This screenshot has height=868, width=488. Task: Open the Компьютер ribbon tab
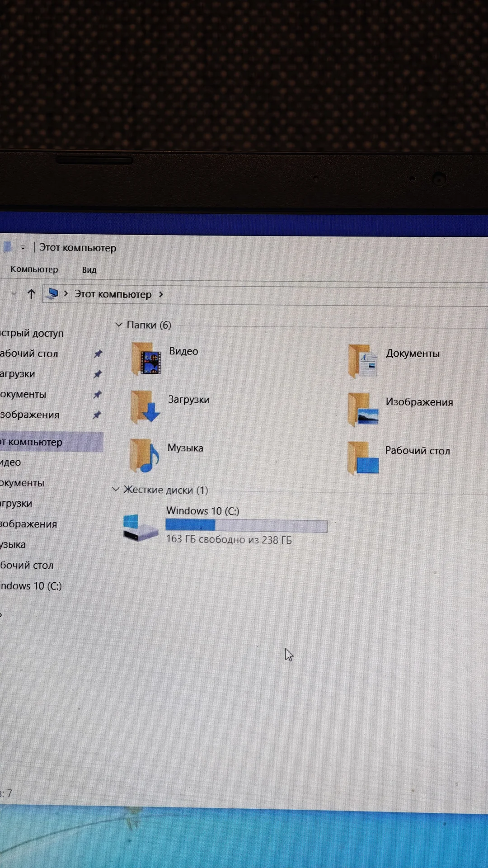tap(34, 269)
